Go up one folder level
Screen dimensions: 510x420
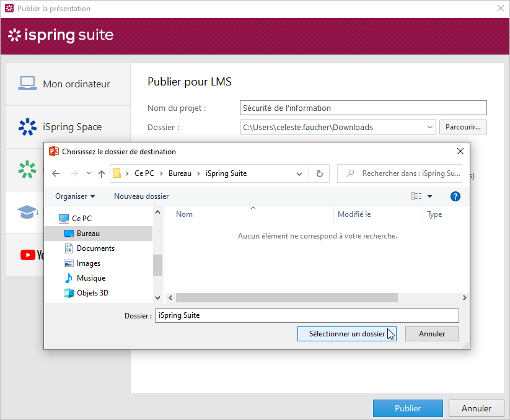102,173
